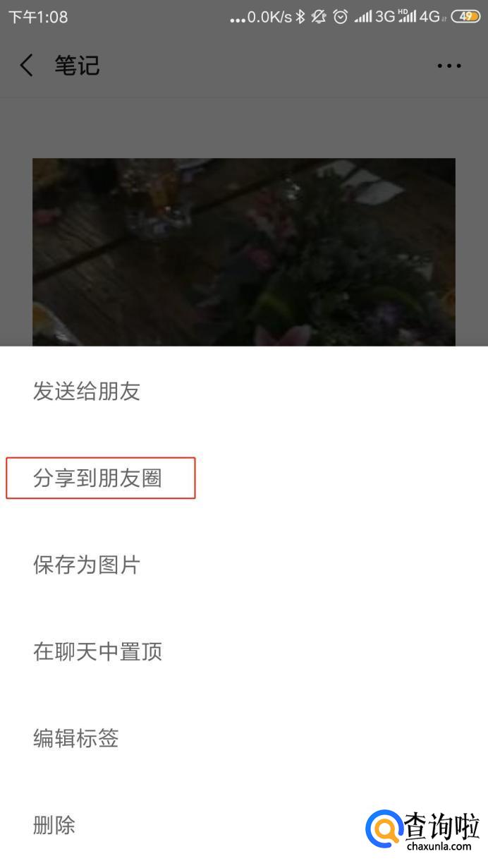This screenshot has width=488, height=868.
Task: Tap the muted bell status icon
Action: 319,17
